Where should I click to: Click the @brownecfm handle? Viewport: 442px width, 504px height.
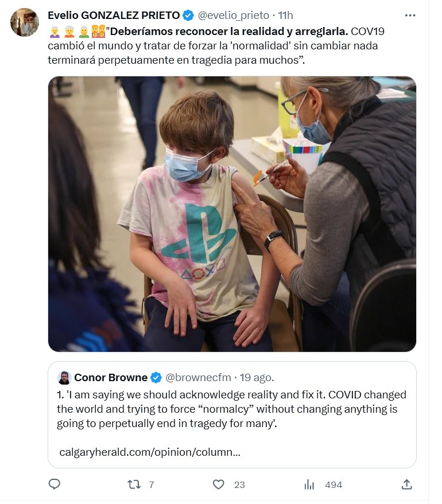click(199, 378)
